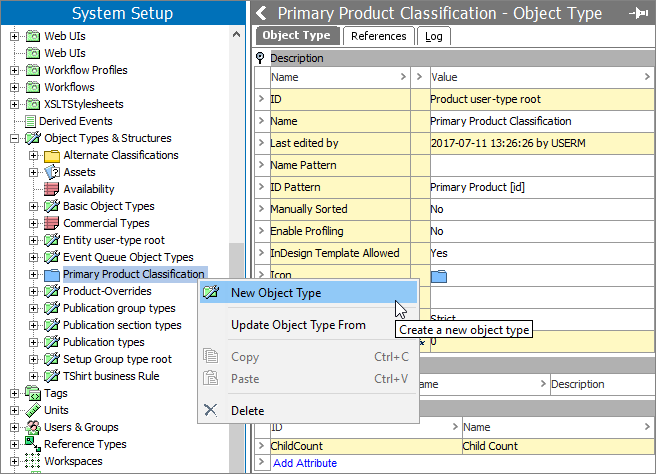Click the back arrow beside Primary Product Classification title
The height and width of the screenshot is (474, 656).
pyautogui.click(x=262, y=13)
